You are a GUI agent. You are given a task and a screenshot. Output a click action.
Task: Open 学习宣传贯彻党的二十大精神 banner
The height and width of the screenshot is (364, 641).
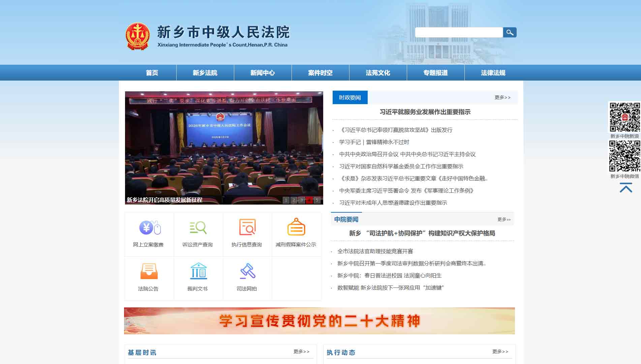point(319,321)
